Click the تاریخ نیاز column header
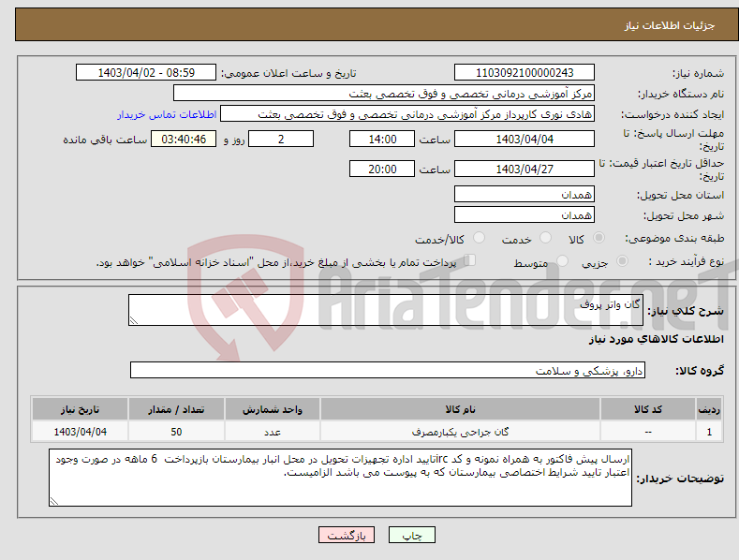 (x=81, y=409)
